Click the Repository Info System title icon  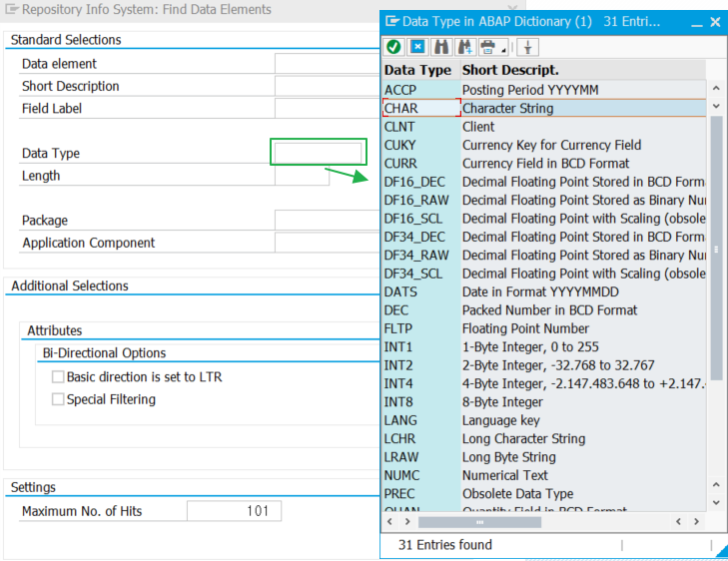coord(11,10)
